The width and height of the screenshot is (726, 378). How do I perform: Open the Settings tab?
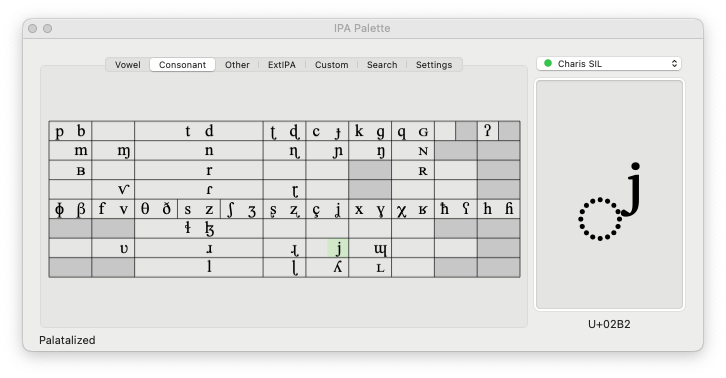click(434, 65)
